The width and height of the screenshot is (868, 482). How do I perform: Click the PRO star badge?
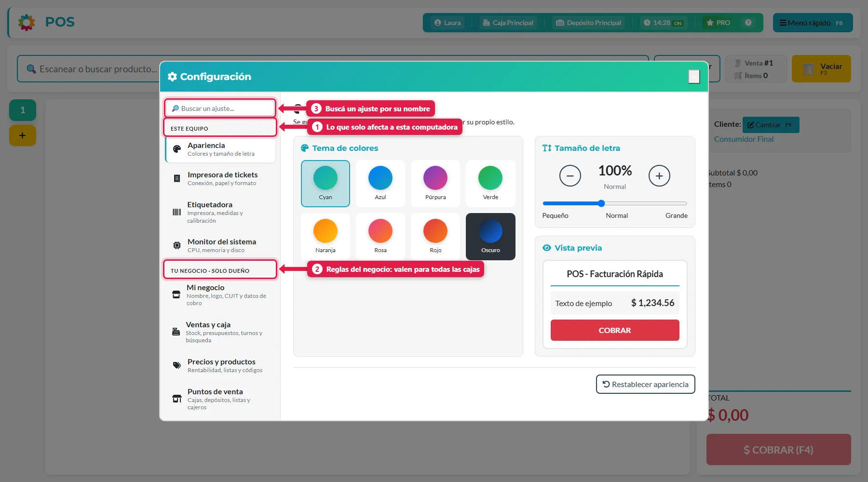pyautogui.click(x=718, y=23)
